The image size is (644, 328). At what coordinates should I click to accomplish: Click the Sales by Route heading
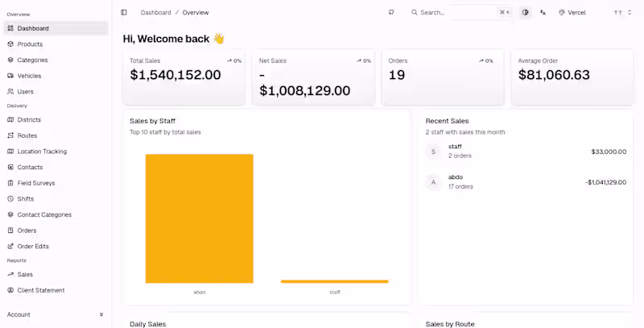(x=450, y=324)
